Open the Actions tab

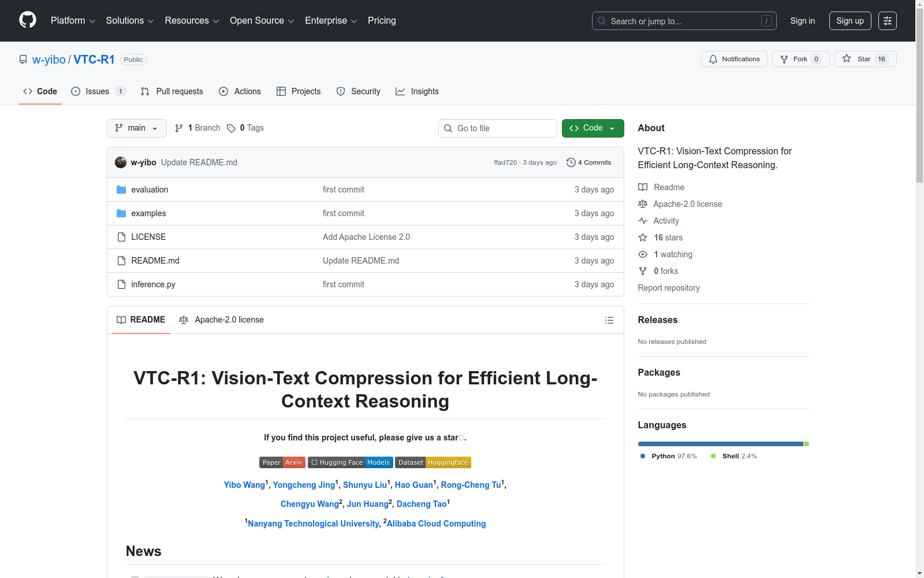tap(240, 91)
